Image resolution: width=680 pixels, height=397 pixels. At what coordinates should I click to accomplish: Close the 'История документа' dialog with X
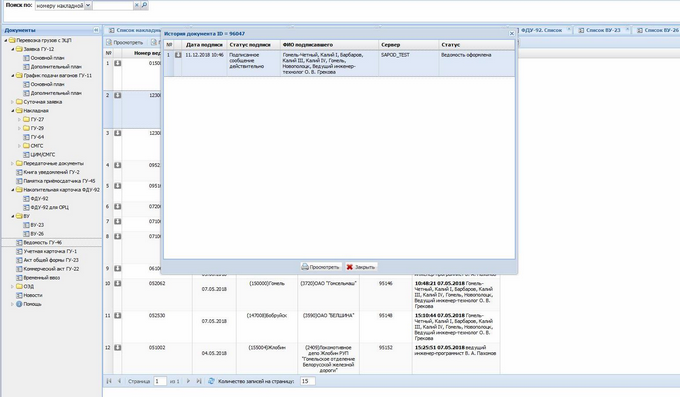click(512, 33)
